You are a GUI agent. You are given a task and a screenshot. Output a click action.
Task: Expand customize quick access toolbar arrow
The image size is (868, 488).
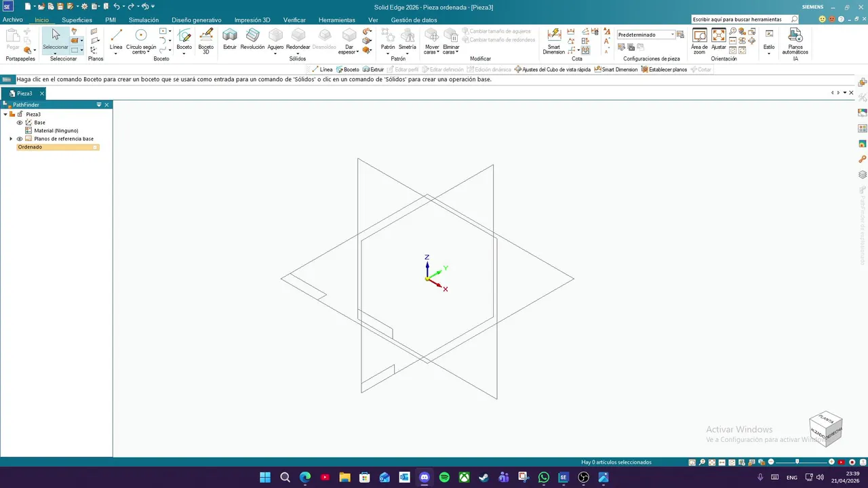pos(153,6)
